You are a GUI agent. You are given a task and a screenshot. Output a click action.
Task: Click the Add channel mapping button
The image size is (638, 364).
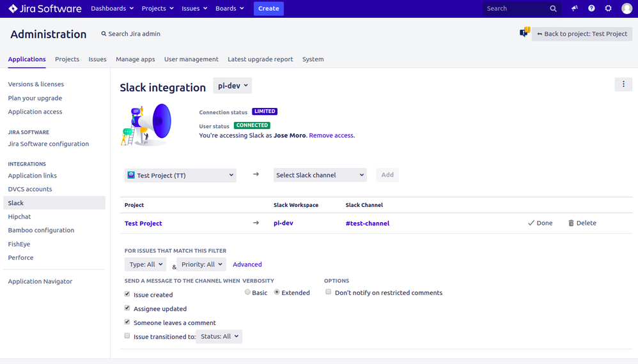point(387,175)
